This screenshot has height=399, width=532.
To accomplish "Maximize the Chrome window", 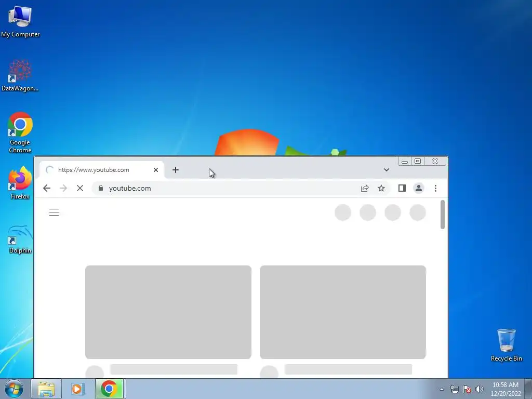I will coord(418,161).
